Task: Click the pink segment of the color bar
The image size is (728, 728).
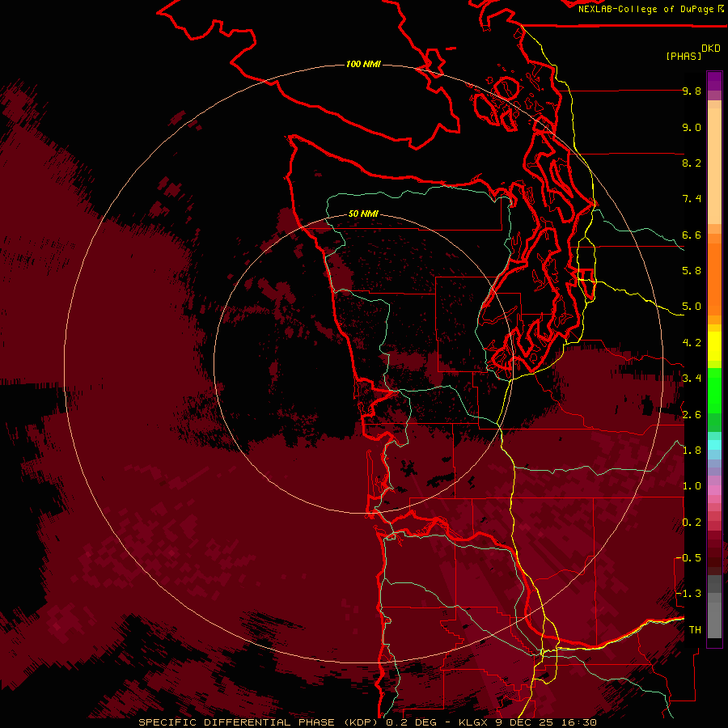Action: tap(714, 490)
